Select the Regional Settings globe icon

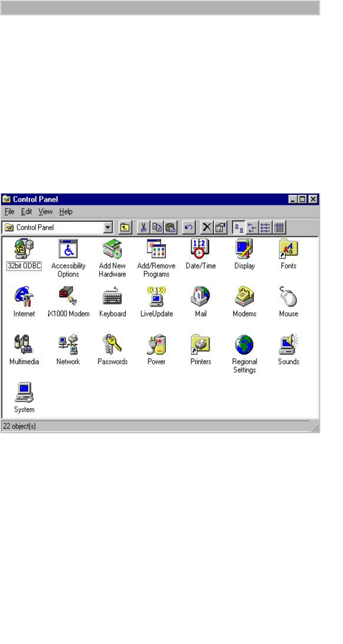tap(244, 344)
